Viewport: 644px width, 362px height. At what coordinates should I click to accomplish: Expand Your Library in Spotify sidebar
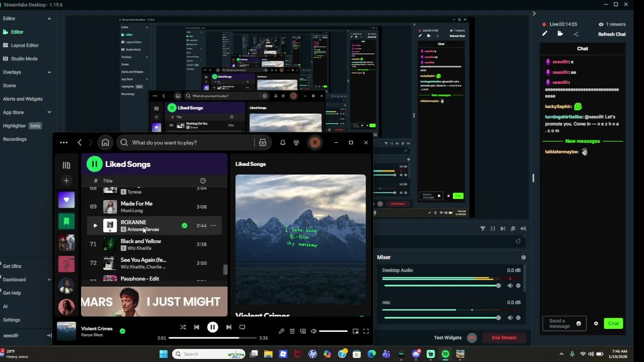click(66, 165)
